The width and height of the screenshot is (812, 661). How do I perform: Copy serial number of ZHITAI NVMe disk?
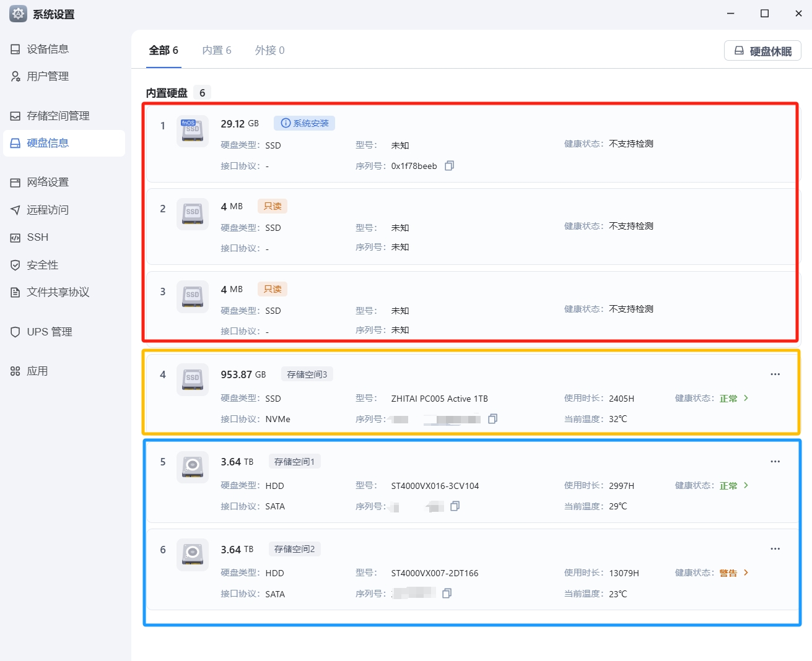(x=493, y=419)
